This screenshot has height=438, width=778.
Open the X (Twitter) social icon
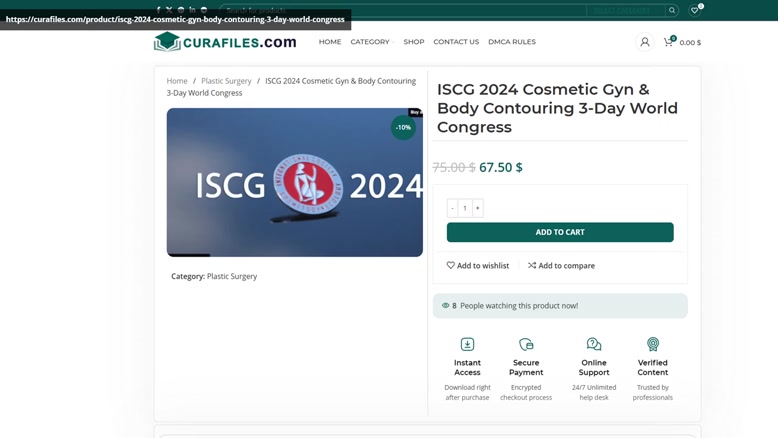coord(169,9)
